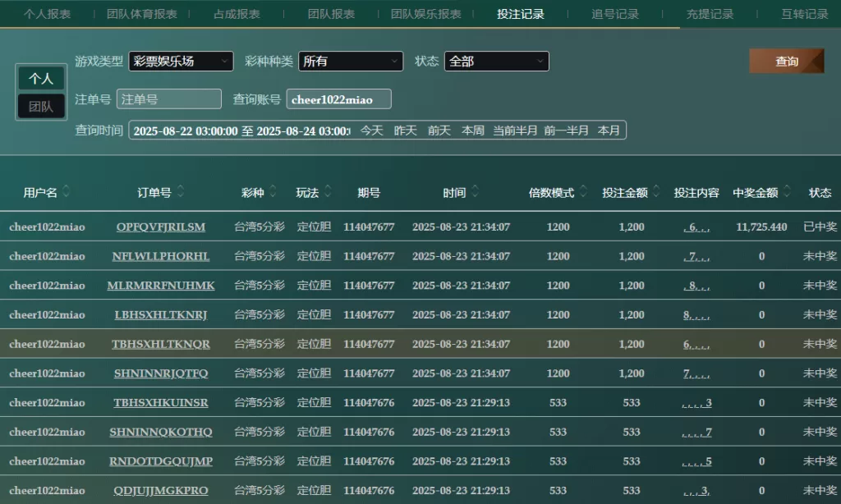View bet content of order NFLWLLPHORHL

pos(696,257)
